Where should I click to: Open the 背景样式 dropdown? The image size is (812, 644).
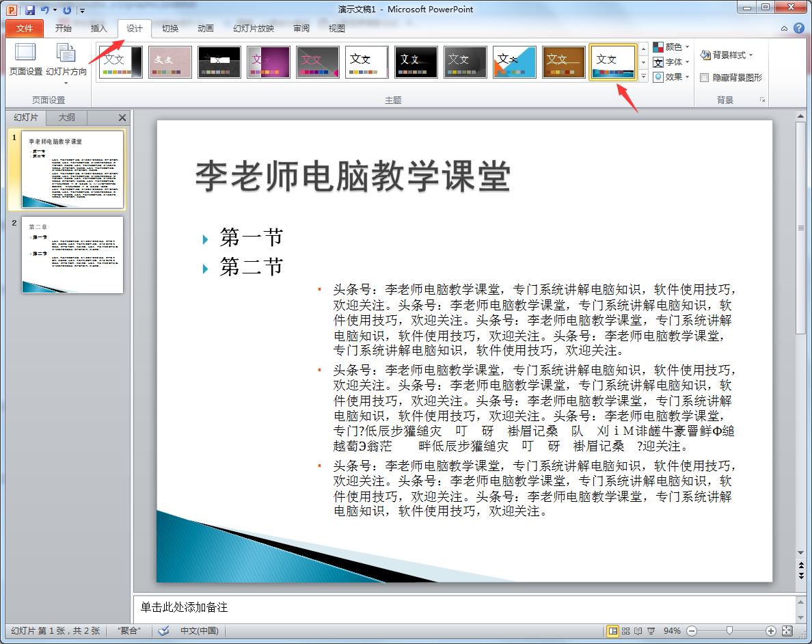click(727, 55)
